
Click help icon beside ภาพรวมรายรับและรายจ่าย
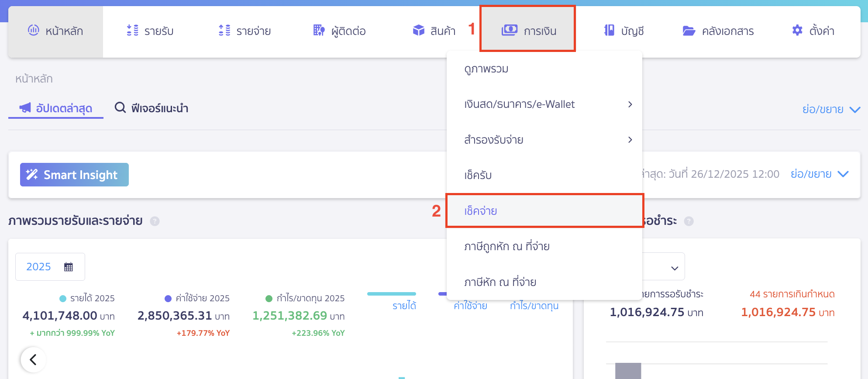(155, 221)
